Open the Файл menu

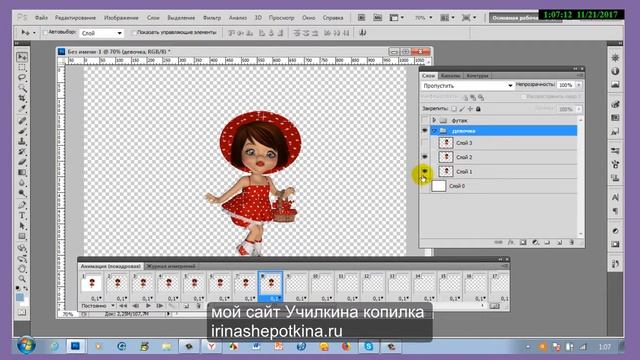point(41,18)
